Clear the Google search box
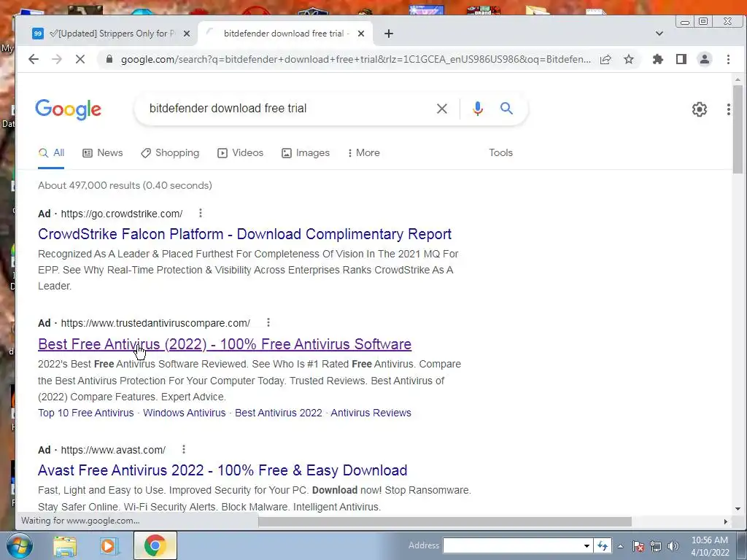The height and width of the screenshot is (560, 747). pos(441,109)
